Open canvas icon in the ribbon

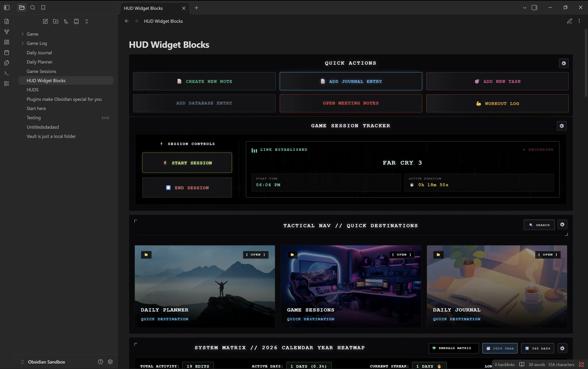point(7,42)
